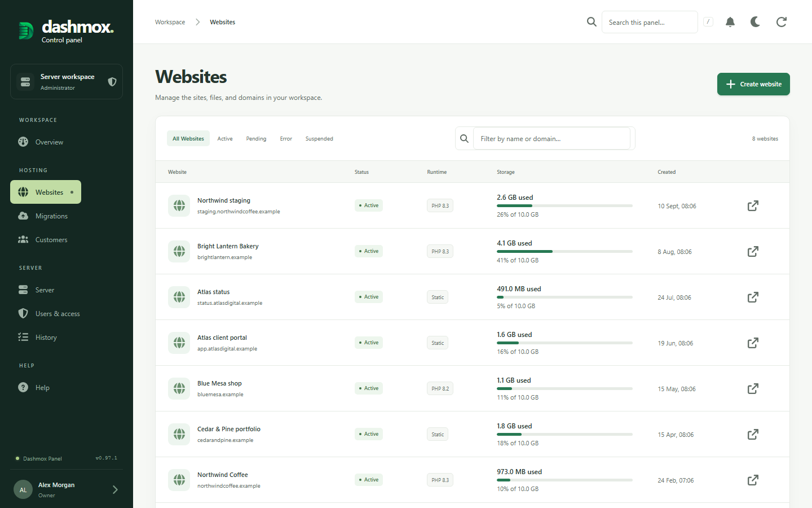Screen dimensions: 812x508
Task: Click the slash shortcut key badge
Action: (x=708, y=22)
